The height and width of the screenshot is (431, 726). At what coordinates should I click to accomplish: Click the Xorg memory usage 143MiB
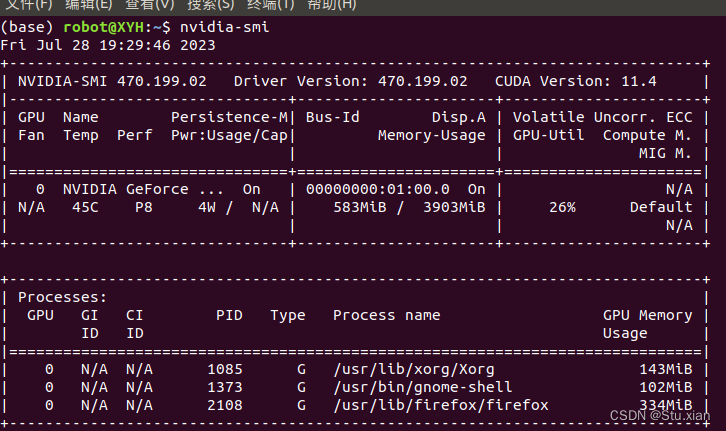point(665,369)
